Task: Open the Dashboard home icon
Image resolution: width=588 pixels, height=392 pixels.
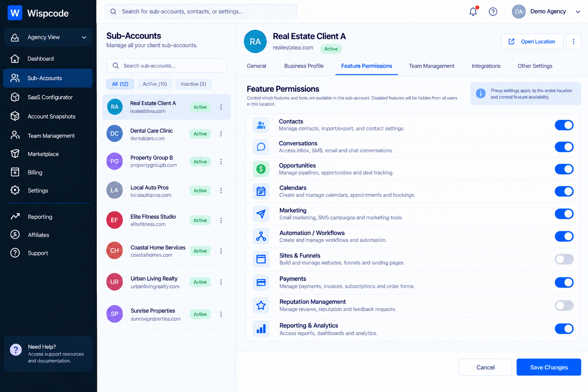Action: click(x=15, y=59)
